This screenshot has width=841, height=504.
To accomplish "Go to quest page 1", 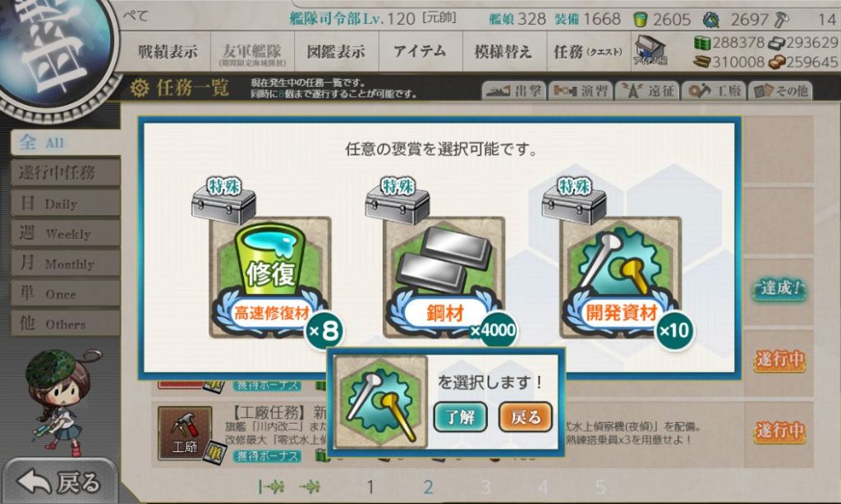I will pyautogui.click(x=370, y=487).
